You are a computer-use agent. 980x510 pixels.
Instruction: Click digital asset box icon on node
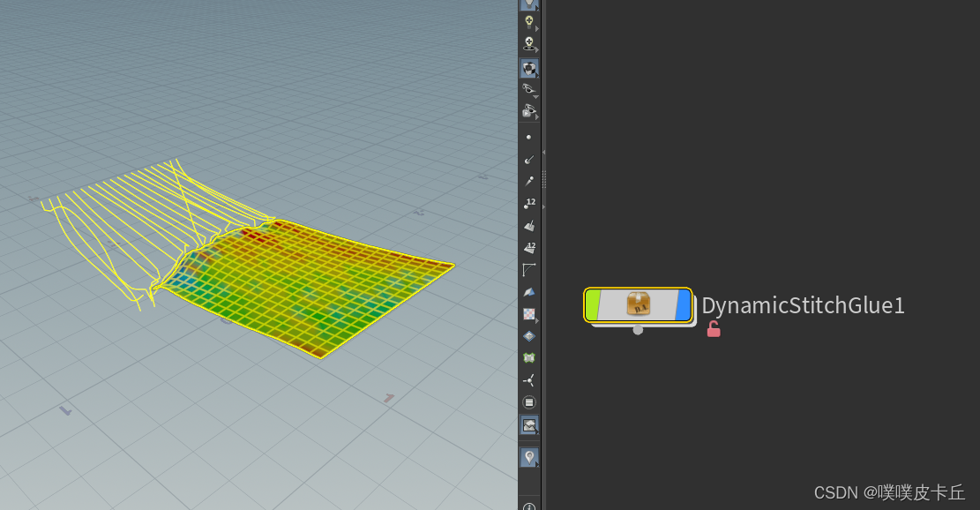pos(638,304)
